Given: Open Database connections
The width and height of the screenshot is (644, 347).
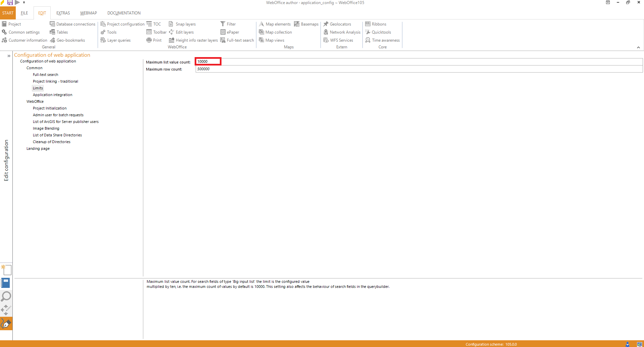Looking at the screenshot, I should [72, 24].
